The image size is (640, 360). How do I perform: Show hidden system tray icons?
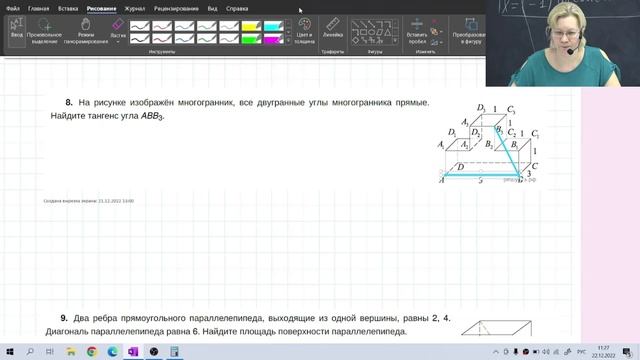coord(496,352)
